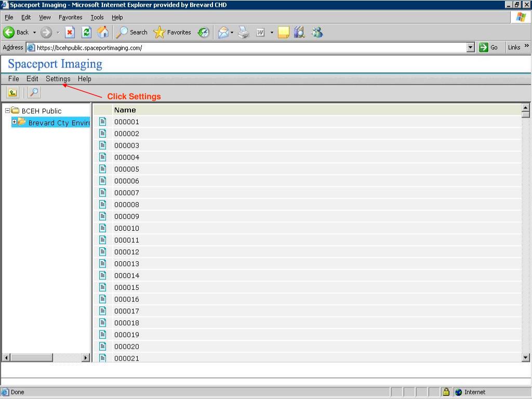Open the Spaceport Help menu
The height and width of the screenshot is (399, 532).
[85, 79]
